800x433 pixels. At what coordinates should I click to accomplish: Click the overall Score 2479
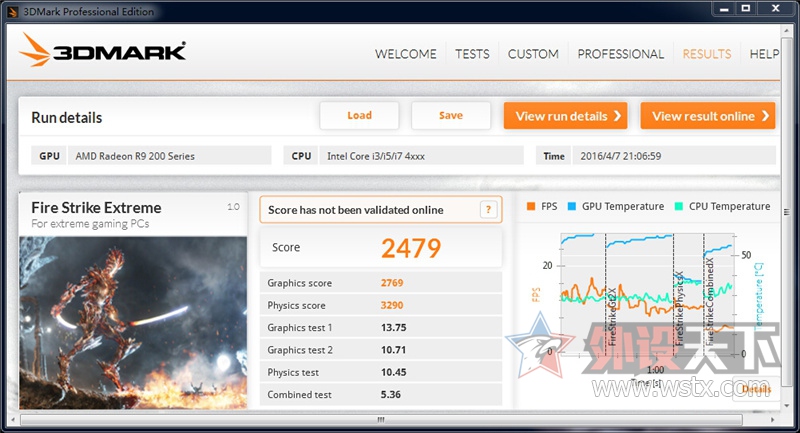[x=411, y=248]
